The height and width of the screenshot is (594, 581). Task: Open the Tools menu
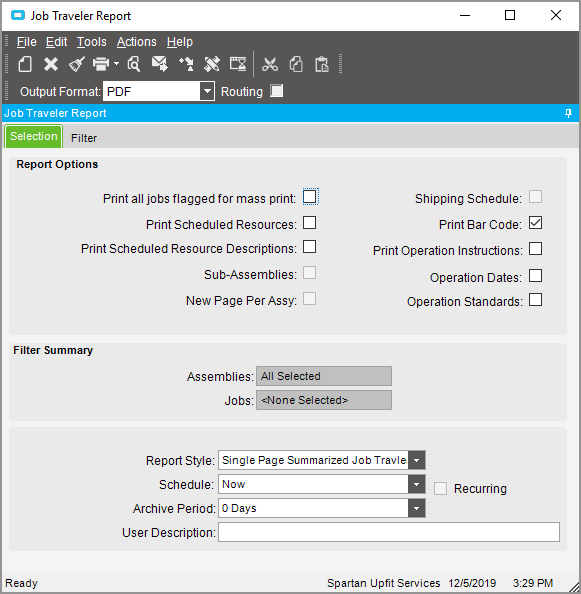(x=92, y=42)
